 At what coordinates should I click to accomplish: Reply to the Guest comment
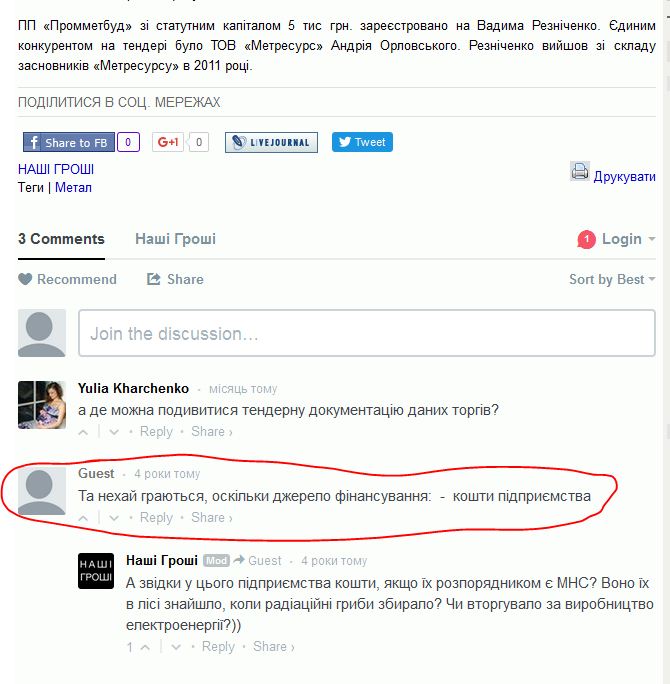156,517
